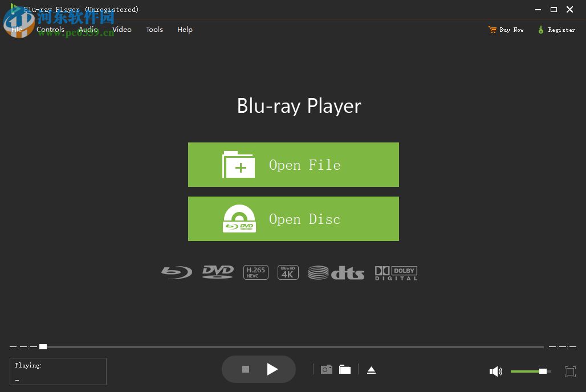The height and width of the screenshot is (392, 586).
Task: Open the Controls menu
Action: coord(50,29)
